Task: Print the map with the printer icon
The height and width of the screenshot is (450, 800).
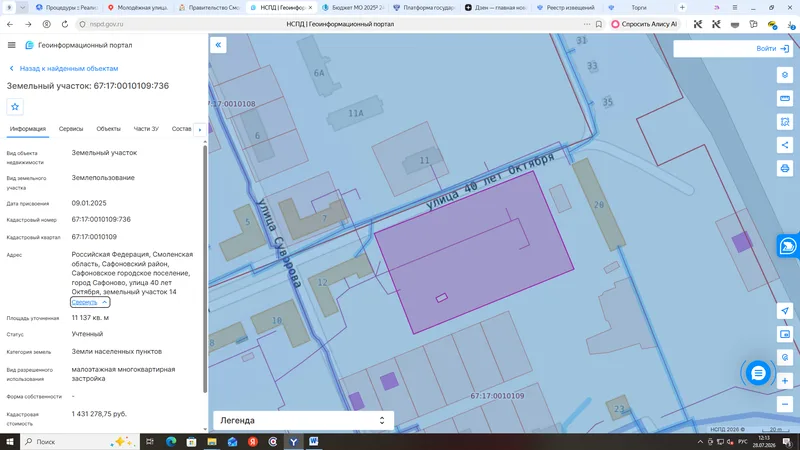Action: point(785,168)
